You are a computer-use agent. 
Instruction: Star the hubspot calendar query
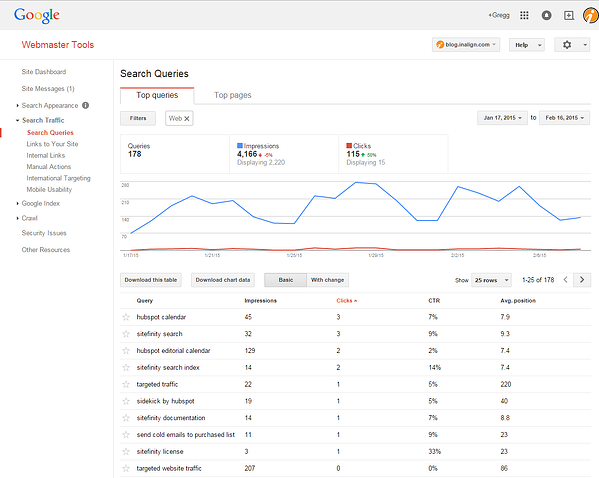126,317
